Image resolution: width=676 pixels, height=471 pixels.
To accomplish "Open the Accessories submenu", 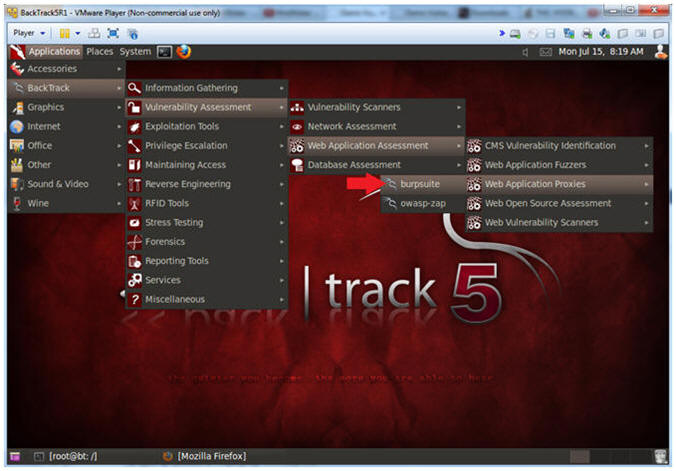I will (66, 69).
